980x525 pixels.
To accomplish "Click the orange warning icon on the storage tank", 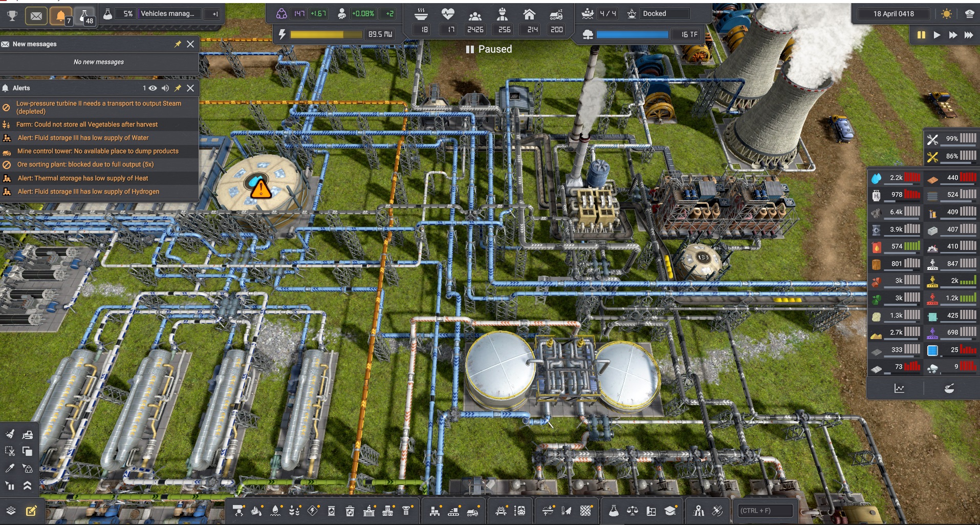I will tap(260, 188).
